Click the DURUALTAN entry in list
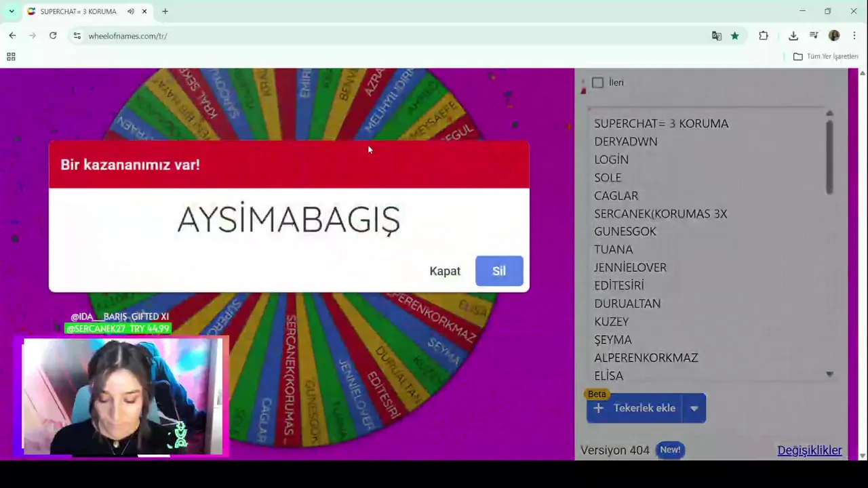868x488 pixels. (x=627, y=304)
